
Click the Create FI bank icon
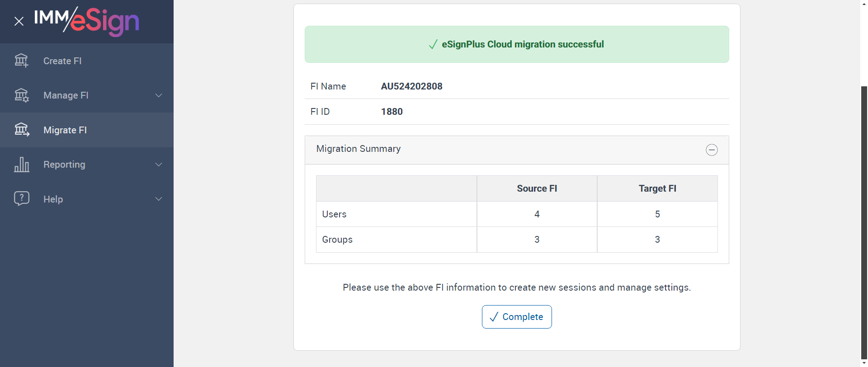[21, 61]
